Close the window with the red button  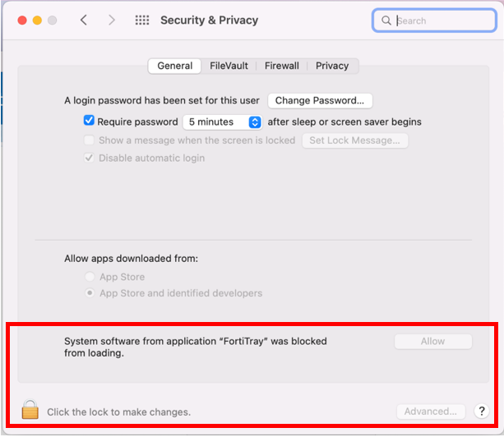coord(22,21)
